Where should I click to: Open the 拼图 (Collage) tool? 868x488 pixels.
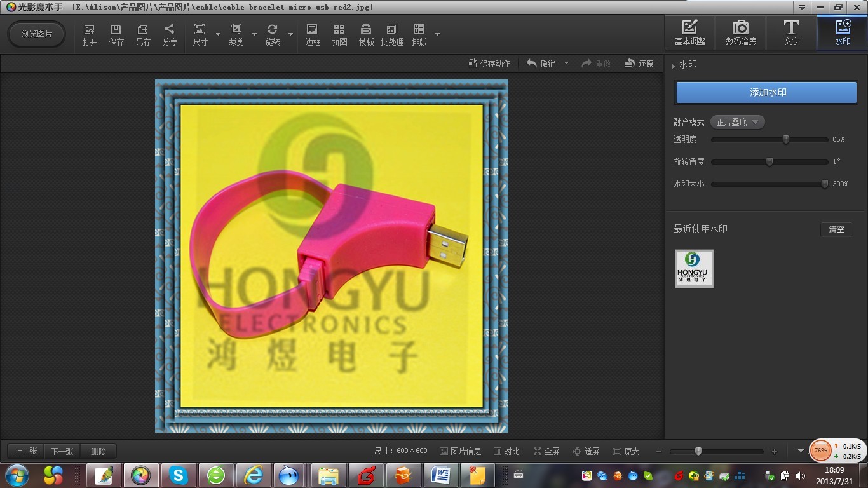tap(339, 35)
